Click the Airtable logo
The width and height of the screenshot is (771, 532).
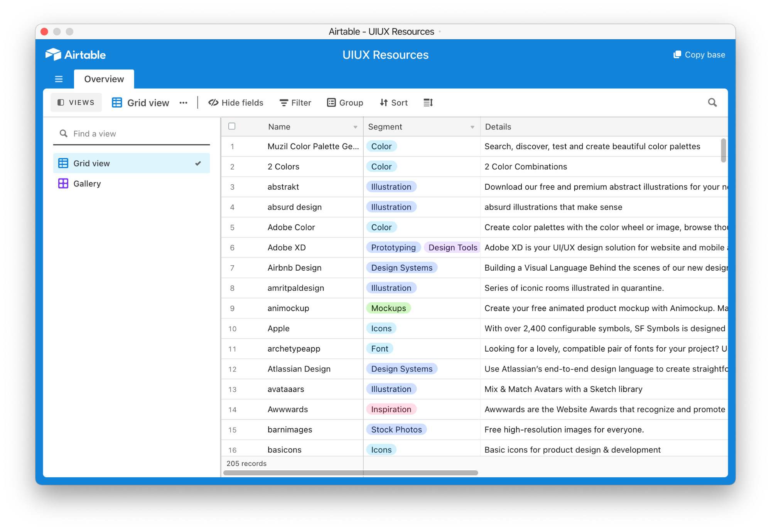click(76, 55)
